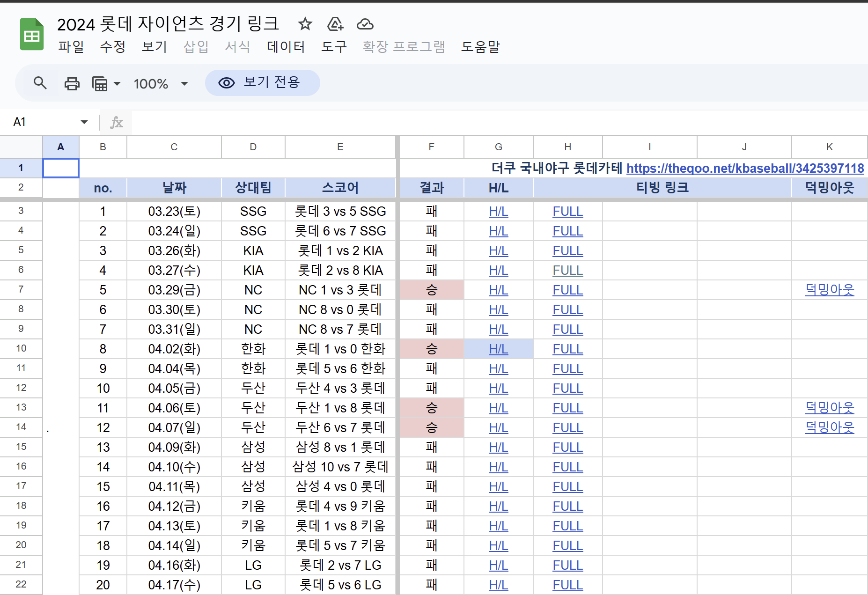The height and width of the screenshot is (595, 868).
Task: Open the FULL link for 03.24(일) game
Action: click(567, 231)
